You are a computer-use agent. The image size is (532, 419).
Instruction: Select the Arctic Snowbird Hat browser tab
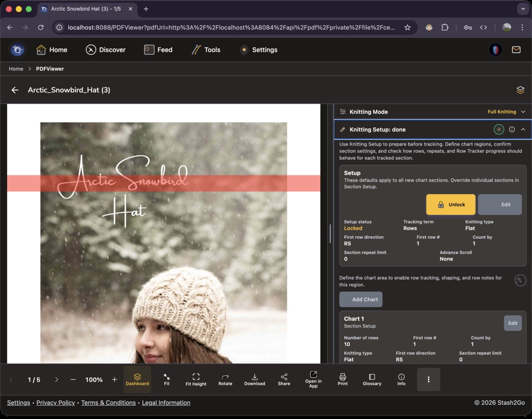click(86, 8)
